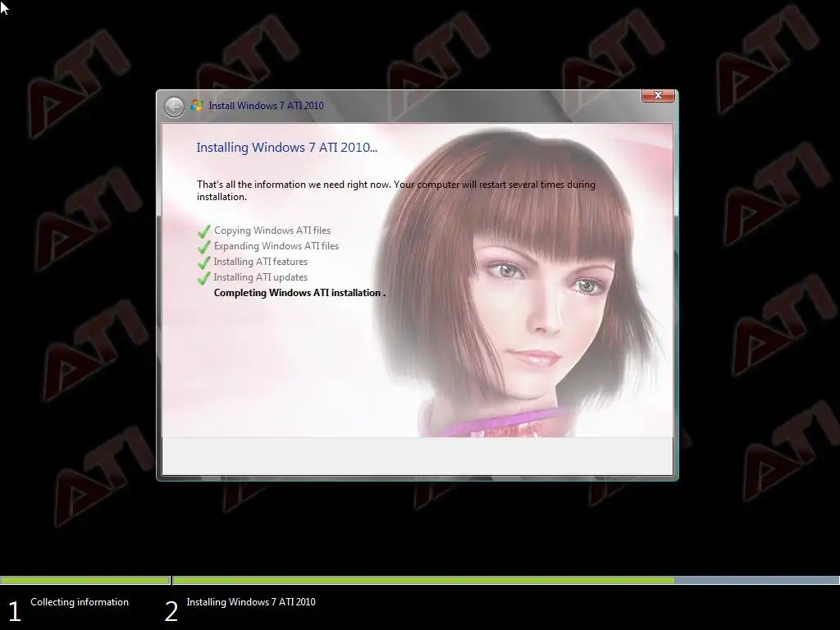Click the large stage number 2

pos(171,611)
